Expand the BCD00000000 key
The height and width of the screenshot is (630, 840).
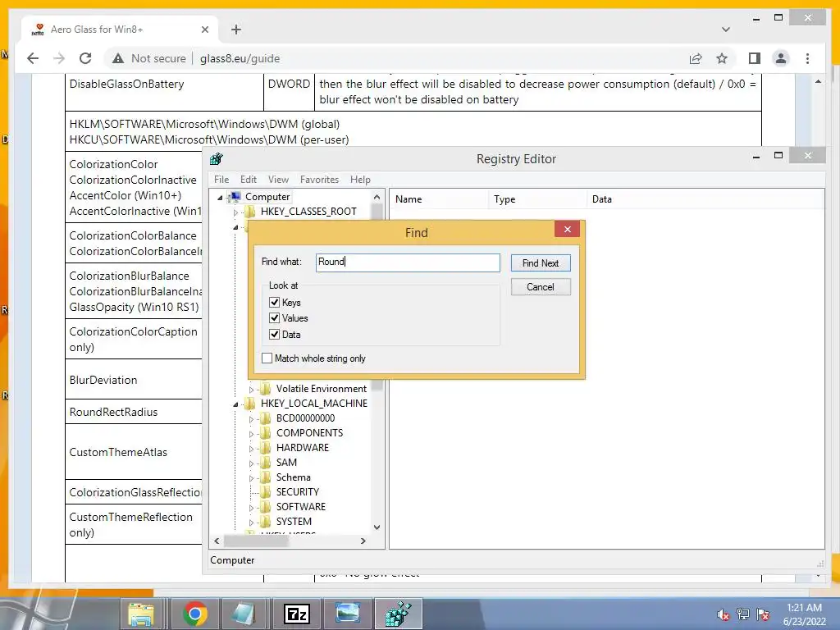[x=251, y=419]
